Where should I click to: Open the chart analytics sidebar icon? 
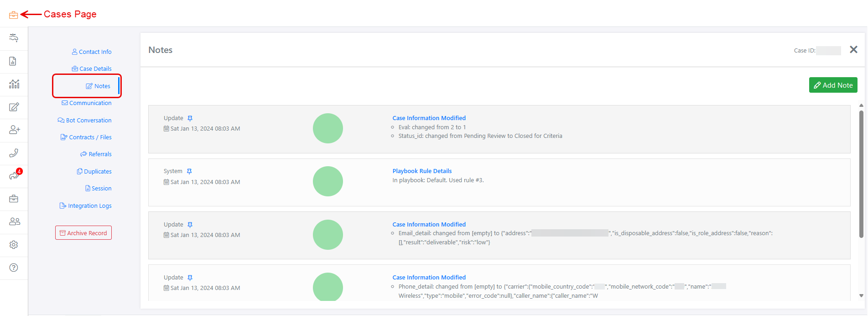pyautogui.click(x=14, y=84)
